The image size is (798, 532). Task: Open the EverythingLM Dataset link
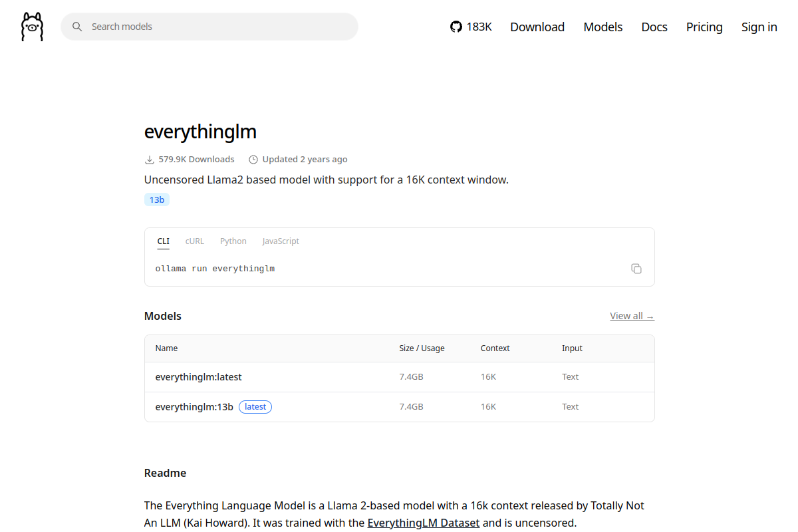pyautogui.click(x=424, y=523)
